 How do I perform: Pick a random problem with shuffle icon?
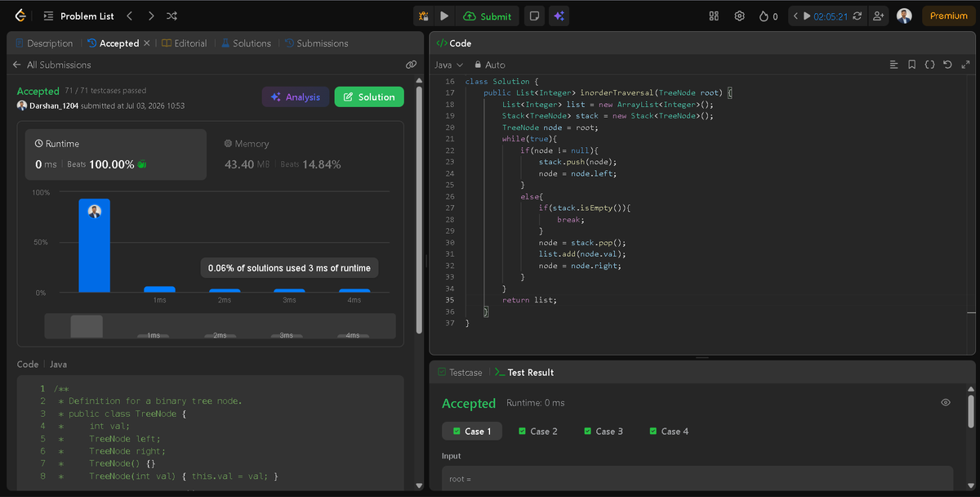tap(171, 16)
